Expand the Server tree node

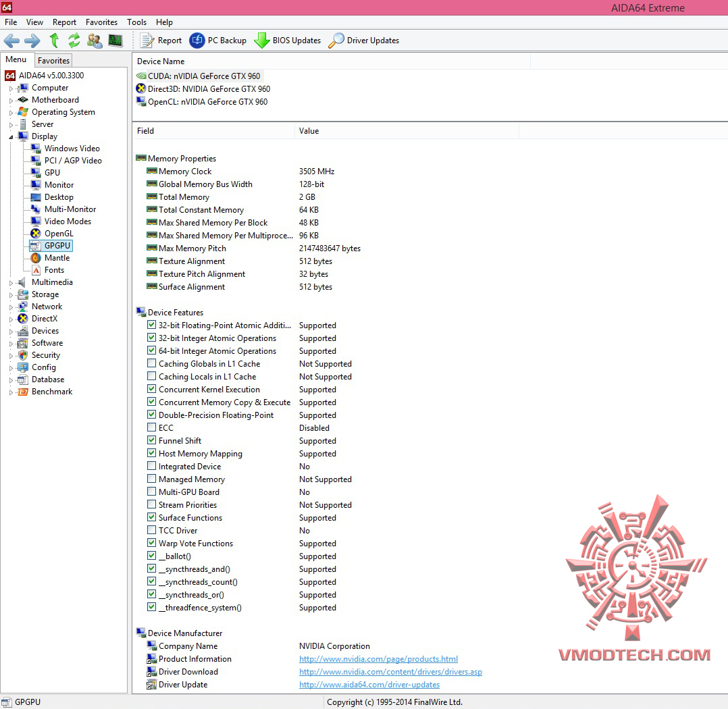pyautogui.click(x=11, y=124)
